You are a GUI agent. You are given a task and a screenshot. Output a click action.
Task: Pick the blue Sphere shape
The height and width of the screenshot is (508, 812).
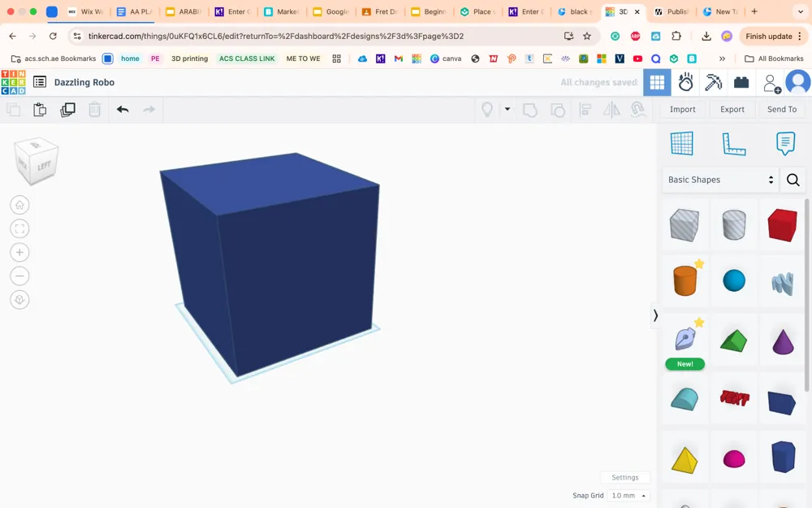pyautogui.click(x=734, y=280)
